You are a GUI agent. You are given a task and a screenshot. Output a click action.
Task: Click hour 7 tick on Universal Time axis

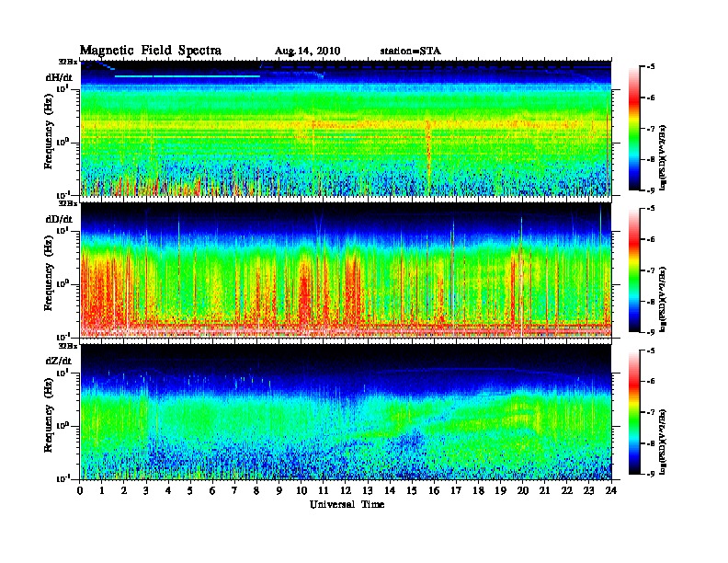click(235, 490)
